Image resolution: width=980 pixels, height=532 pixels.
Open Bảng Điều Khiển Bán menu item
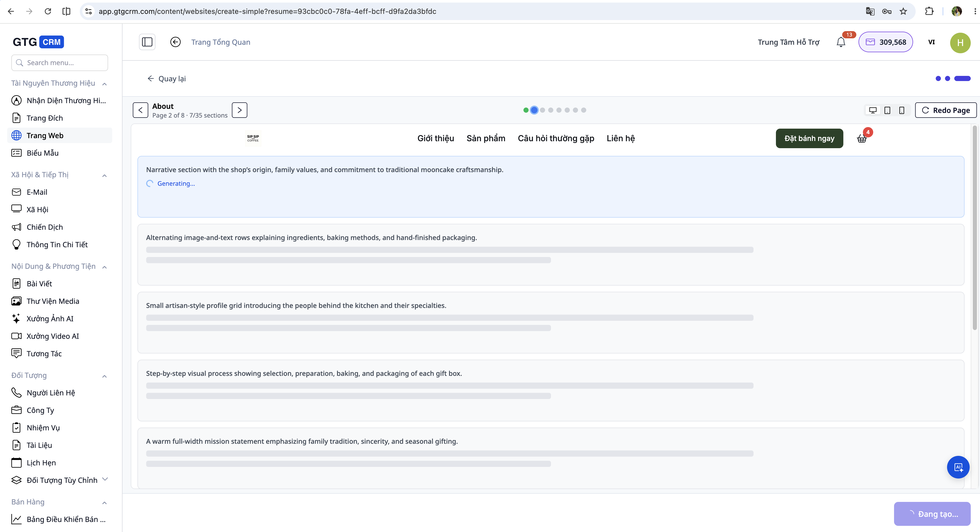pyautogui.click(x=60, y=519)
